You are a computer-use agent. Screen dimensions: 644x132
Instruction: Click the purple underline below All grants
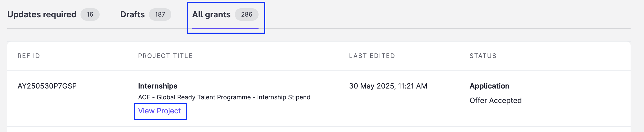coord(225,28)
